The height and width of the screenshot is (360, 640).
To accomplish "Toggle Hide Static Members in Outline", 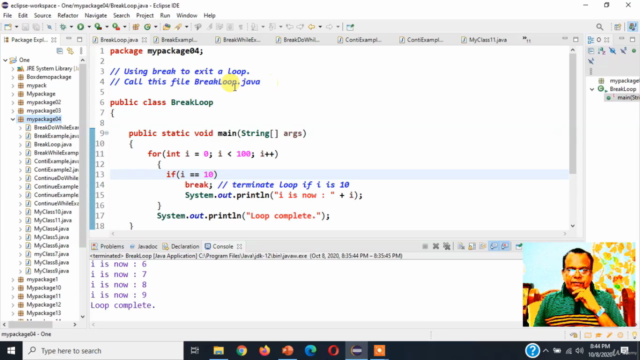I will (x=623, y=51).
